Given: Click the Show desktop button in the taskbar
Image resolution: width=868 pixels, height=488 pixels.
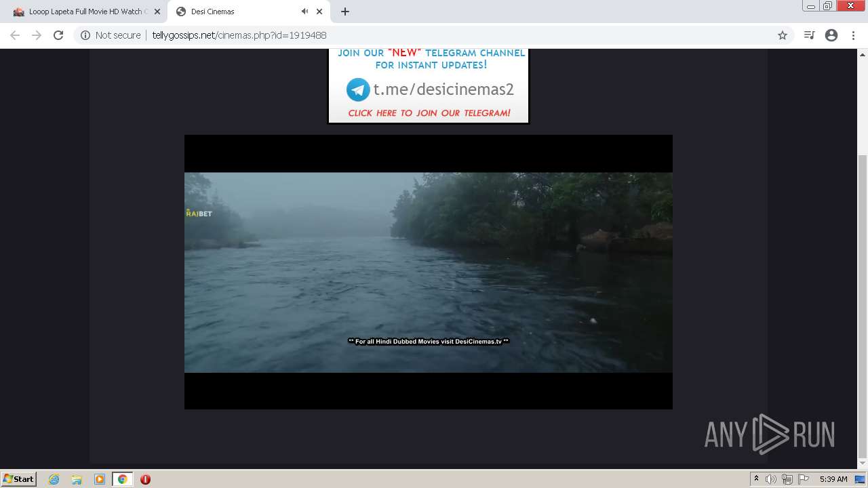Looking at the screenshot, I should pyautogui.click(x=861, y=479).
